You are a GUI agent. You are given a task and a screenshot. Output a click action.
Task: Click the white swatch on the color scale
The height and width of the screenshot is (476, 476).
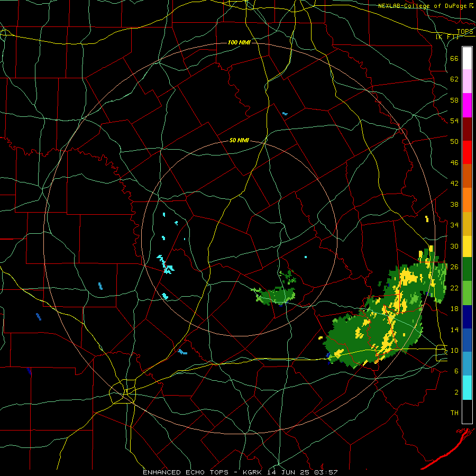[467, 58]
